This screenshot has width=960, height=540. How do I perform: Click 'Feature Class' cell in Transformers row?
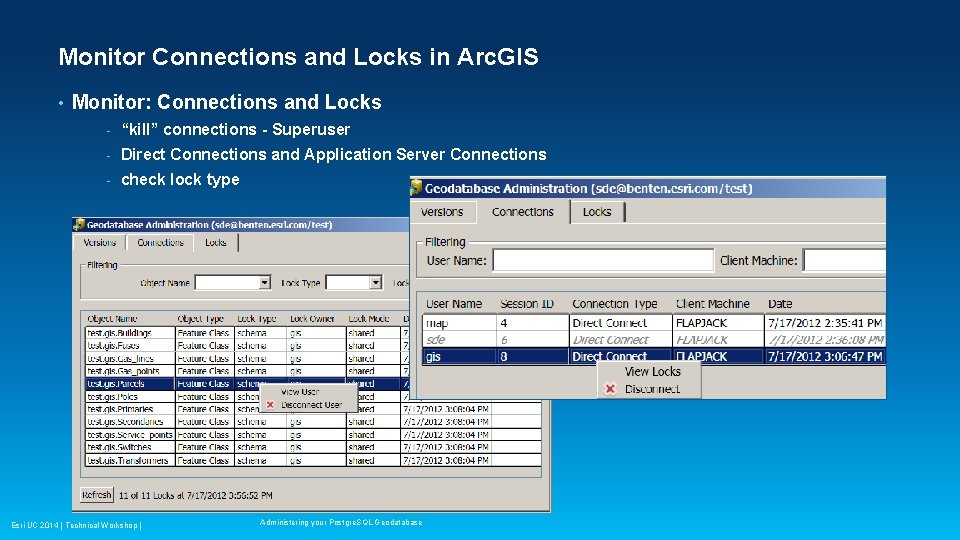[203, 460]
